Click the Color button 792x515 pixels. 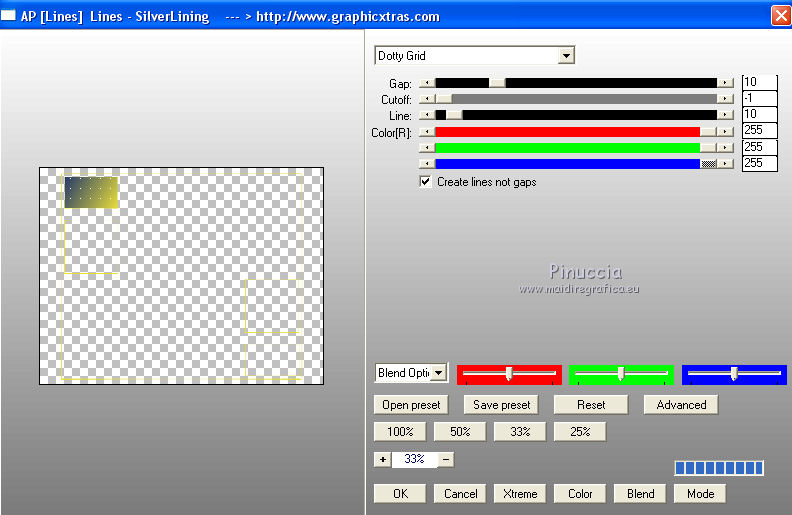[580, 494]
